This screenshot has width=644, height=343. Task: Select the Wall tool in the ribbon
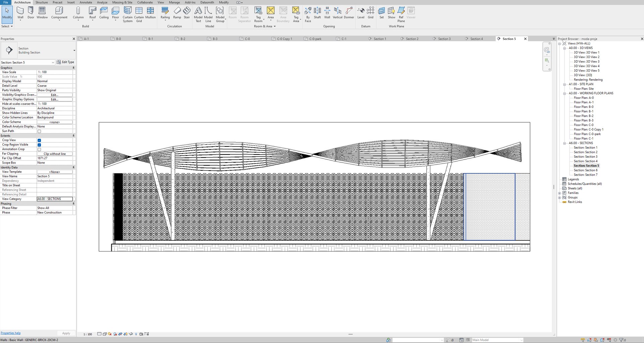[x=20, y=13]
